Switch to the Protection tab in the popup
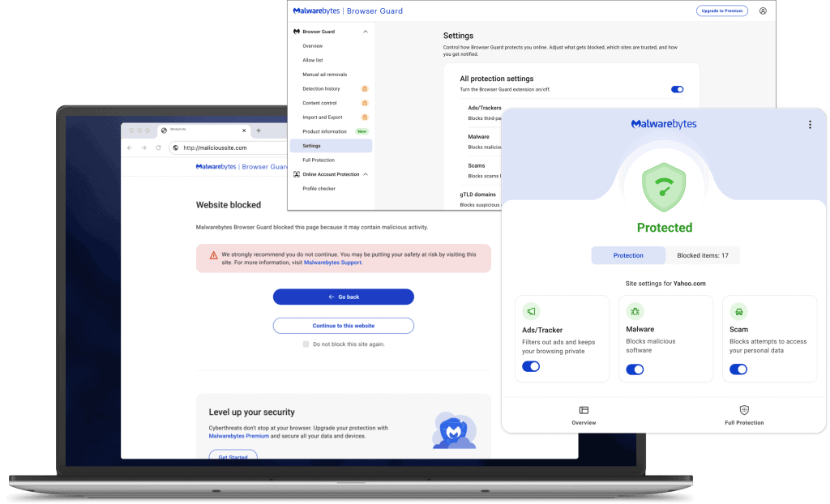This screenshot has height=504, width=830. click(628, 255)
